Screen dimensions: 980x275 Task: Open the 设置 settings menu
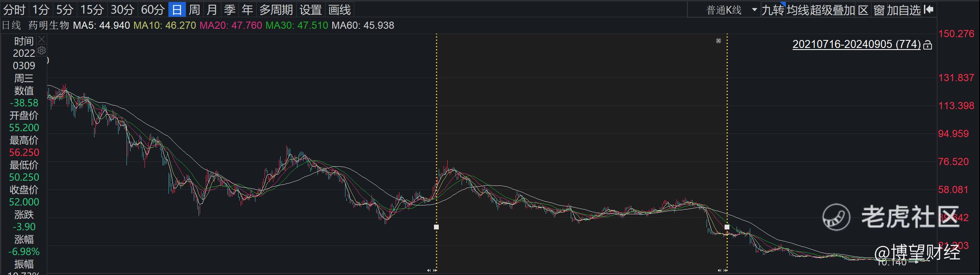pos(311,10)
